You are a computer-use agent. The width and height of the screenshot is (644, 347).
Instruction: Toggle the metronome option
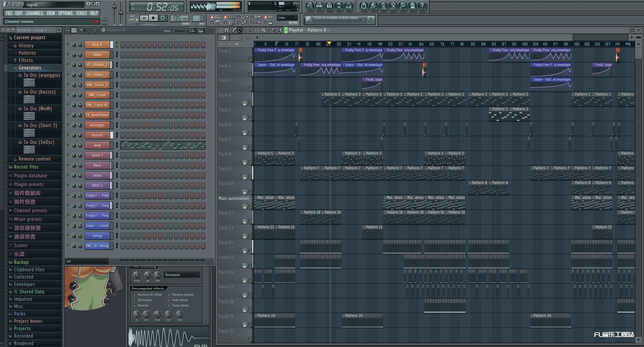(215, 22)
